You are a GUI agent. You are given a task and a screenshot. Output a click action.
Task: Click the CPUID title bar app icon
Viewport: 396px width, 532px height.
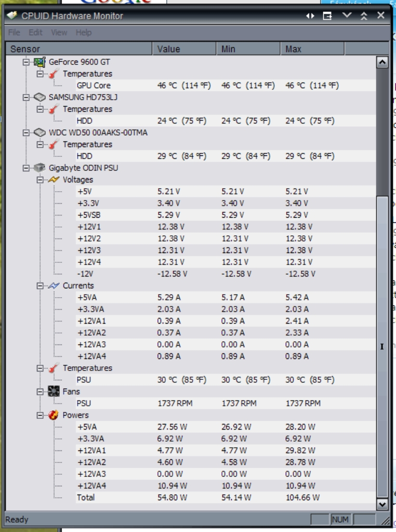click(x=12, y=15)
